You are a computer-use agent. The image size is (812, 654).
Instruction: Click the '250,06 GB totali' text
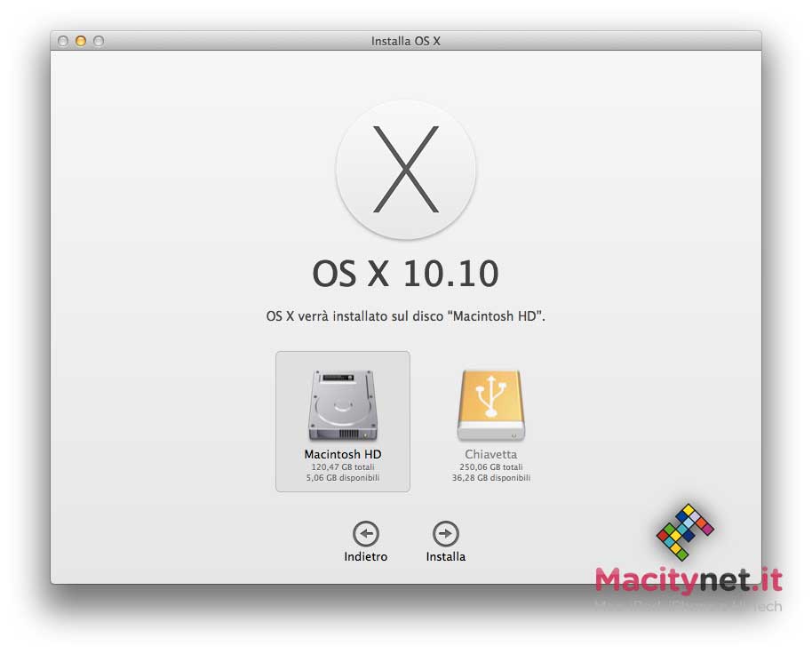tap(491, 467)
